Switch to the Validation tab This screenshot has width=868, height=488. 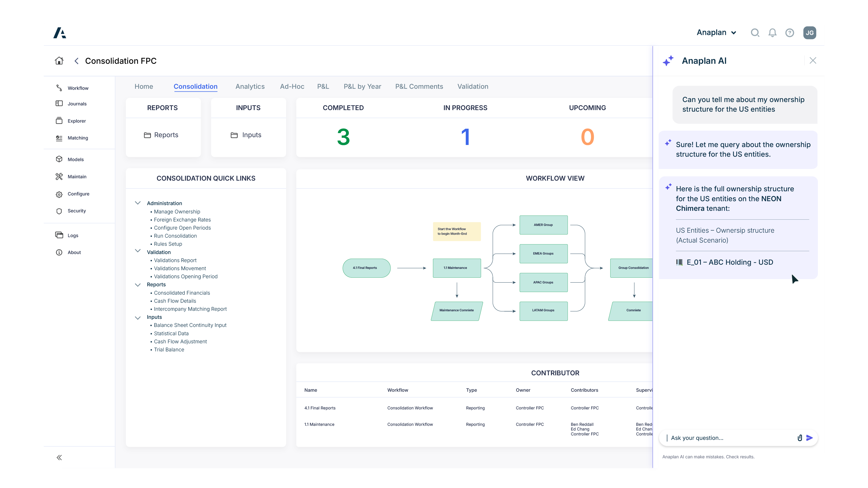coord(473,87)
